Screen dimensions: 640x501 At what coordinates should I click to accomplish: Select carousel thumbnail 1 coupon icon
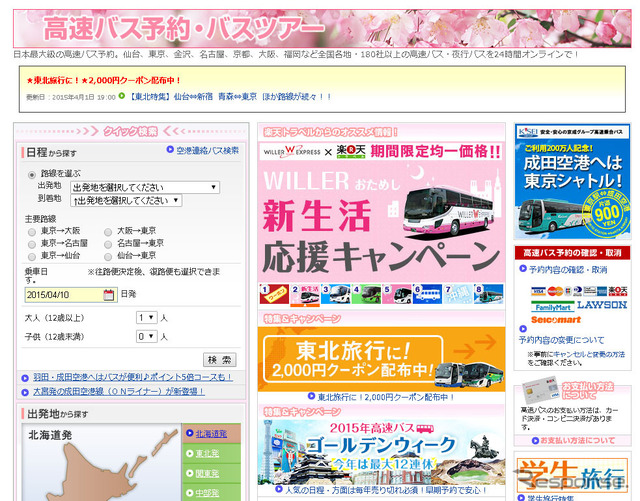tap(274, 294)
